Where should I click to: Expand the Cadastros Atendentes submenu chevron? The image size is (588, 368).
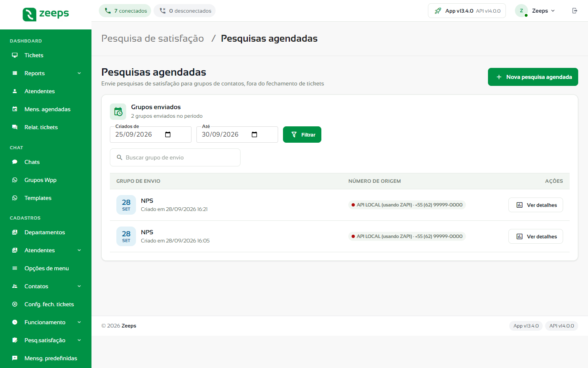pyautogui.click(x=79, y=250)
